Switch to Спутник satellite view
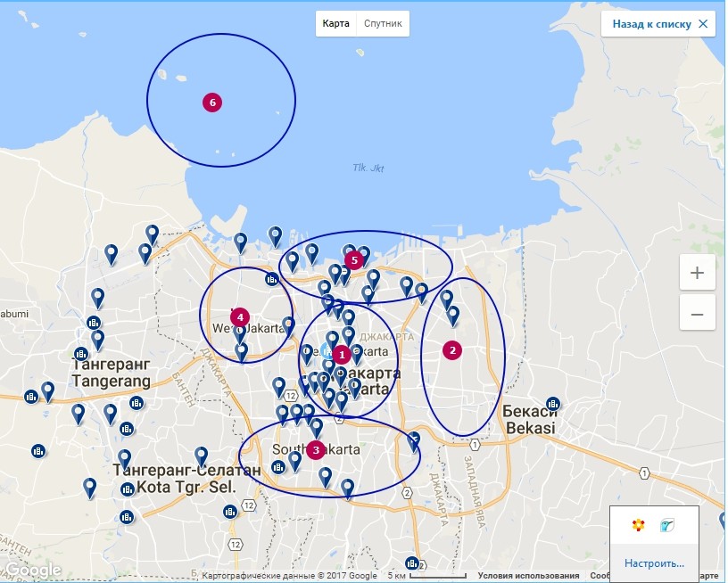728x583 pixels. pyautogui.click(x=383, y=24)
